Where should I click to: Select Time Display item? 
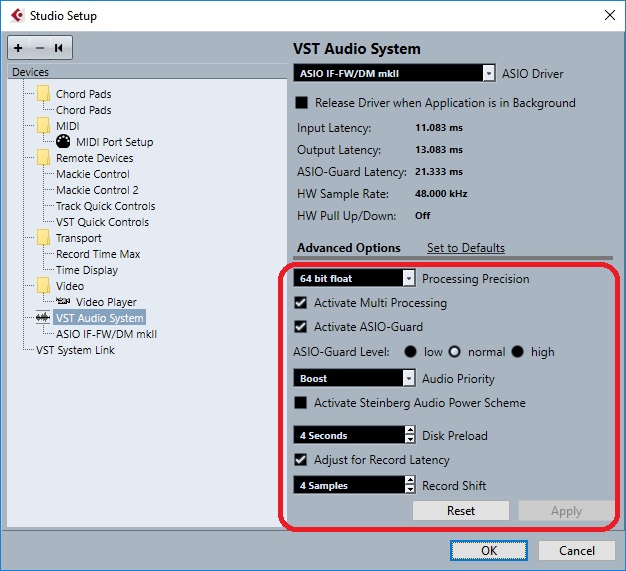[87, 270]
